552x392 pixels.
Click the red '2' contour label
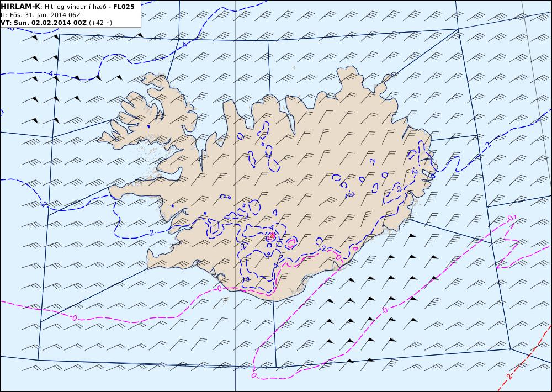coord(509,377)
